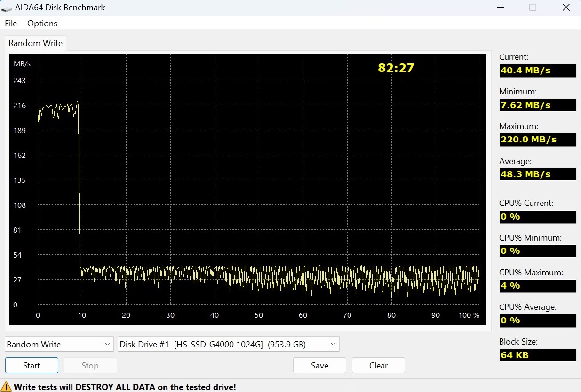Click the Maximum 220.0 MB/s value box

coord(537,140)
